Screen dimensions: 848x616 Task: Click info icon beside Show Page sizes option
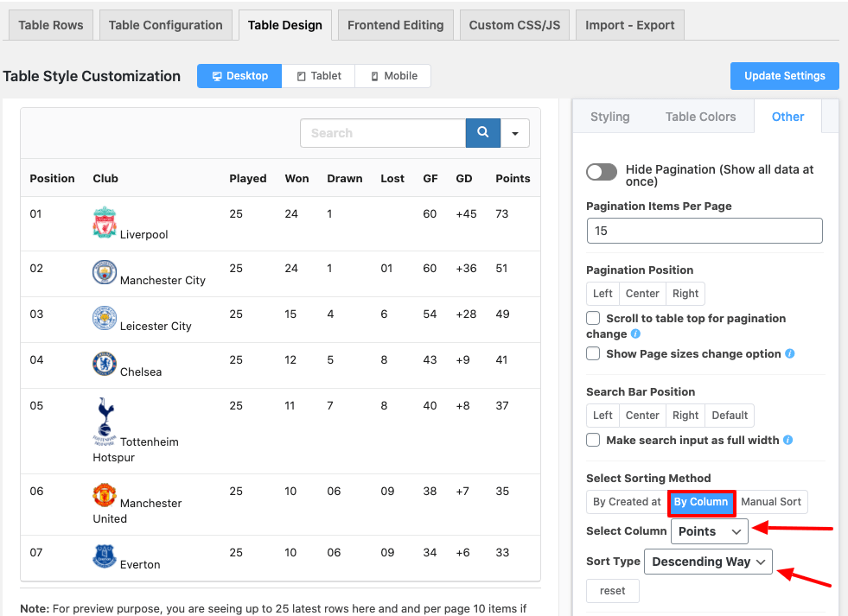790,354
